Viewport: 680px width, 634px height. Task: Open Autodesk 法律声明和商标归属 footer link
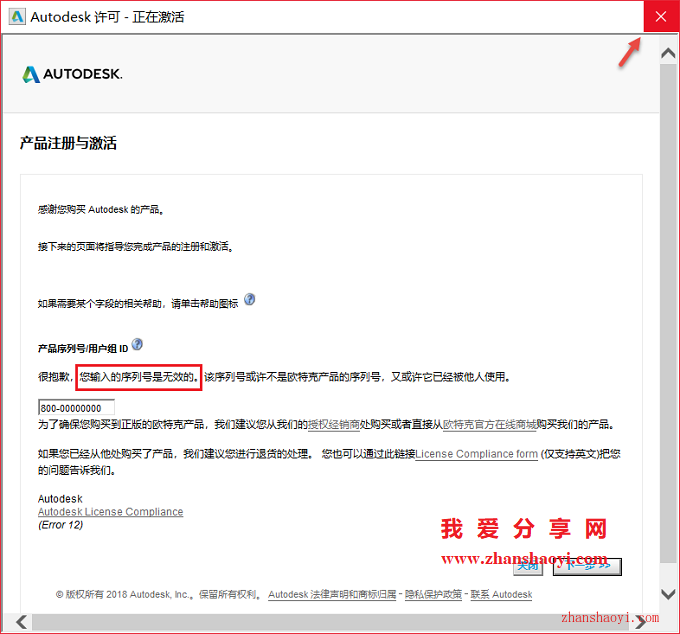(x=332, y=595)
